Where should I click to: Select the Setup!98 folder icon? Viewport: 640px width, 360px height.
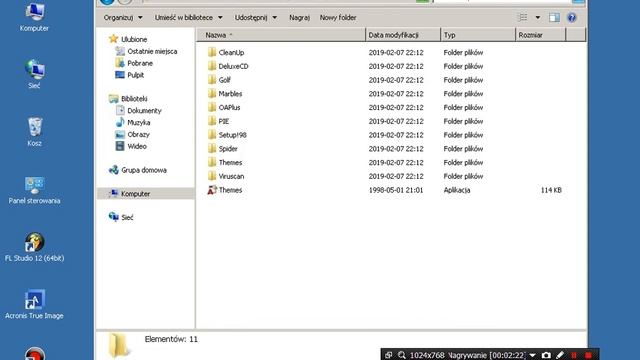click(212, 135)
